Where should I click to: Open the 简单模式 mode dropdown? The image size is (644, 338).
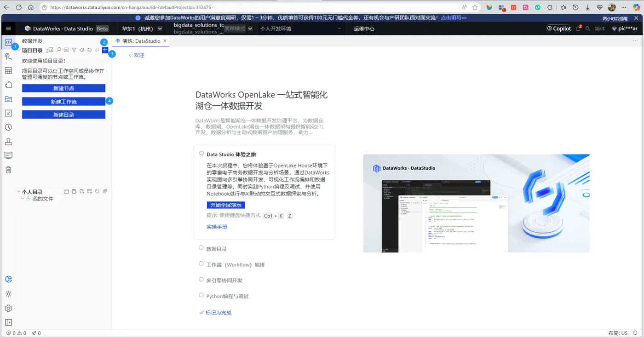click(239, 29)
